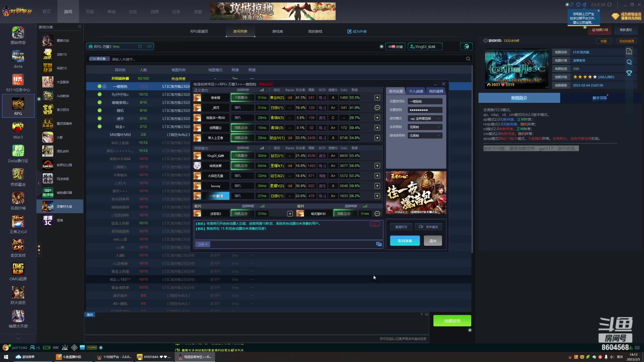Screen dimensions: 644x362
Task: Click the Windows Start button
Action: [x=6, y=357]
